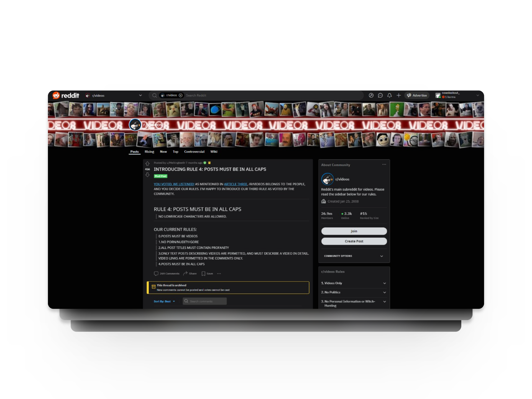
Task: Open the Sort By: Best dropdown
Action: (164, 301)
